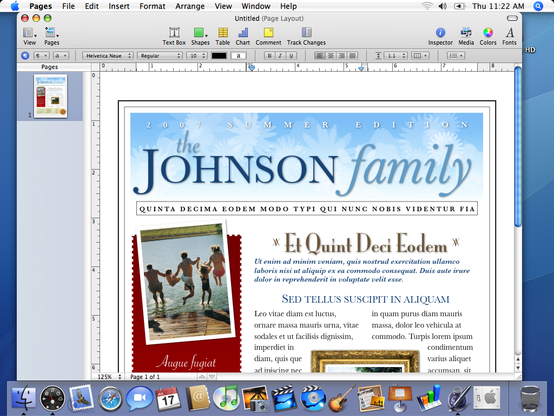
Task: Launch Safari from the Dock
Action: (110, 399)
